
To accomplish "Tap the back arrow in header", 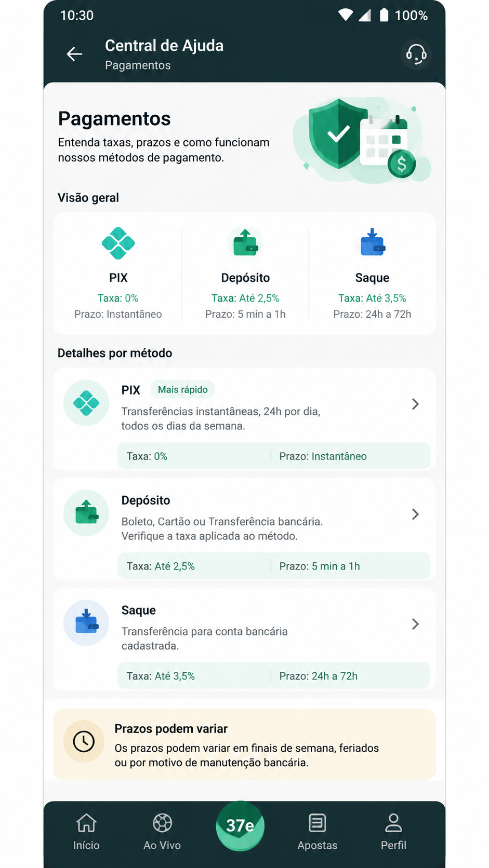I will 74,54.
